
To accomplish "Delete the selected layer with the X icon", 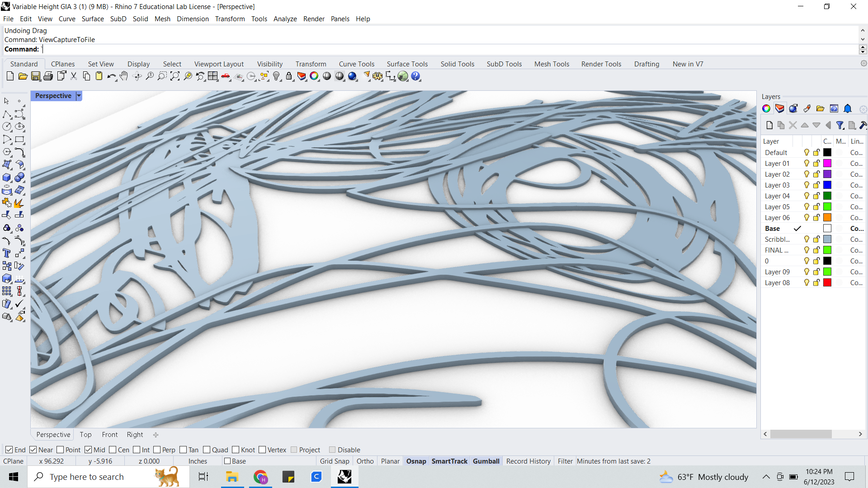I will point(793,125).
